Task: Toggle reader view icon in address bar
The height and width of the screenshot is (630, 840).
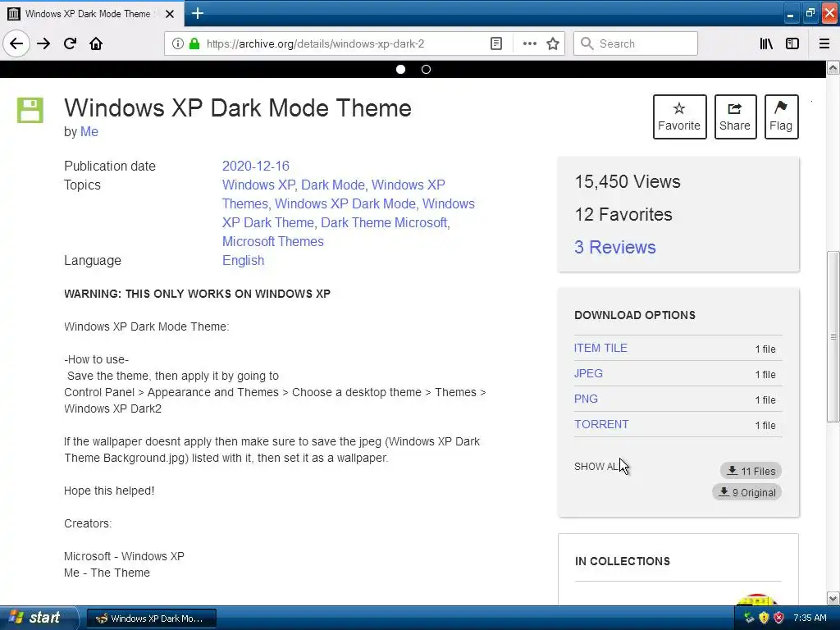Action: click(496, 43)
